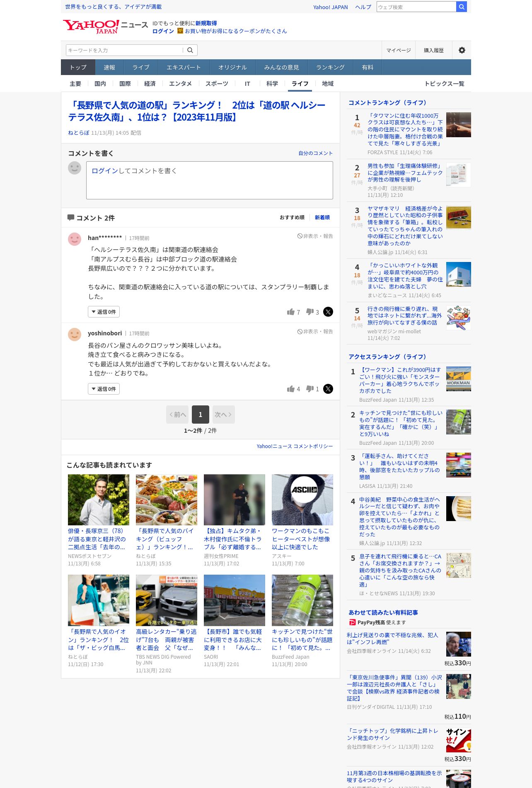
Task: Open 俳優・長塚京三 article thumbnail
Action: pyautogui.click(x=99, y=499)
